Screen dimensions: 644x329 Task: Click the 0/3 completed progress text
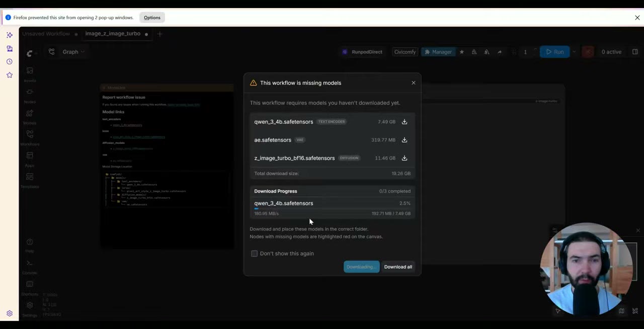(x=395, y=191)
